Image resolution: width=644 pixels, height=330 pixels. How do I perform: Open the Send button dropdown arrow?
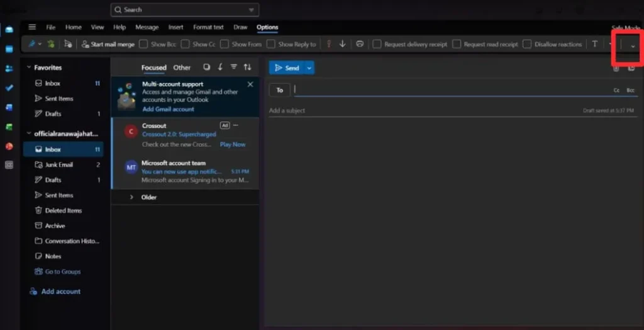point(309,68)
